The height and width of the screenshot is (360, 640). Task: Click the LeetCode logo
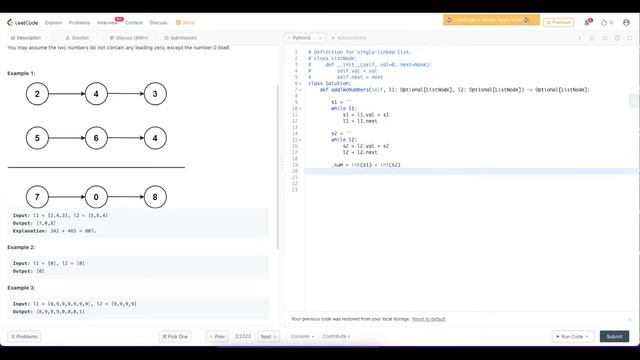(x=22, y=22)
